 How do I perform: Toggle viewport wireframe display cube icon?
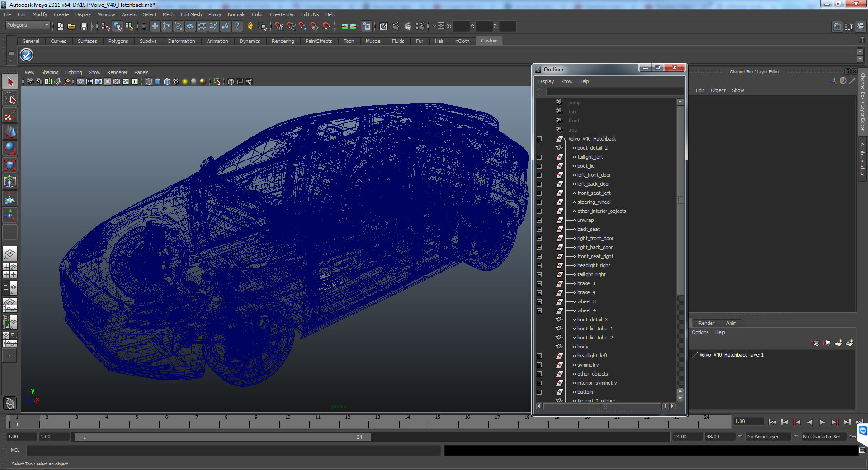(149, 81)
